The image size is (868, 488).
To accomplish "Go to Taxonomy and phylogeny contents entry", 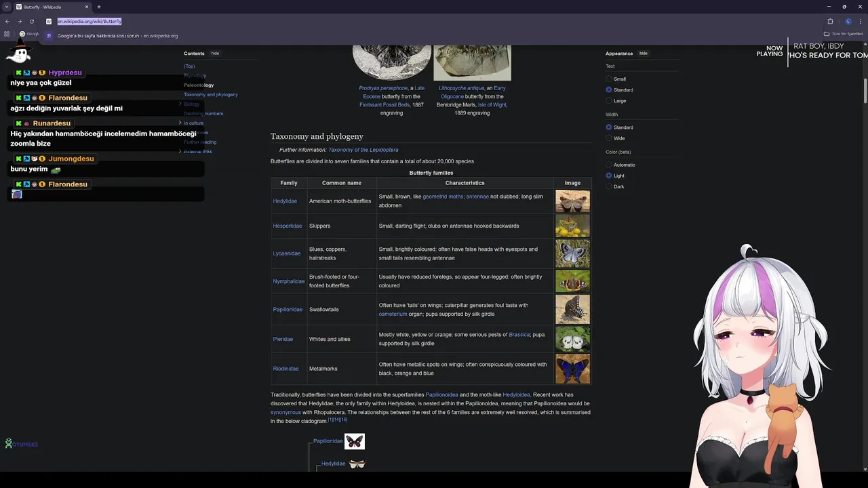I will tap(211, 95).
